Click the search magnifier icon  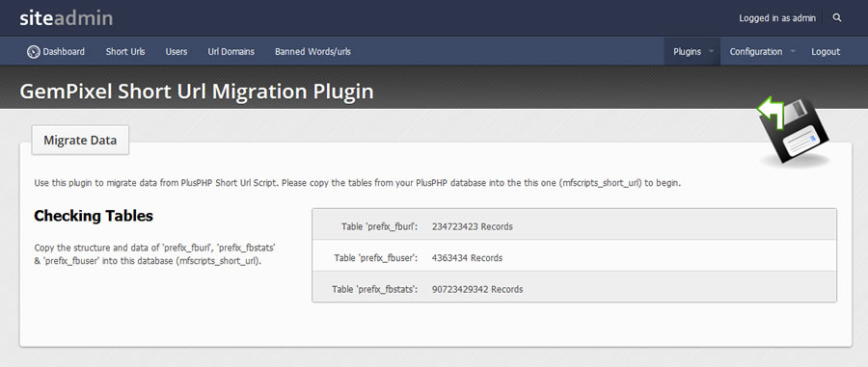pos(837,17)
